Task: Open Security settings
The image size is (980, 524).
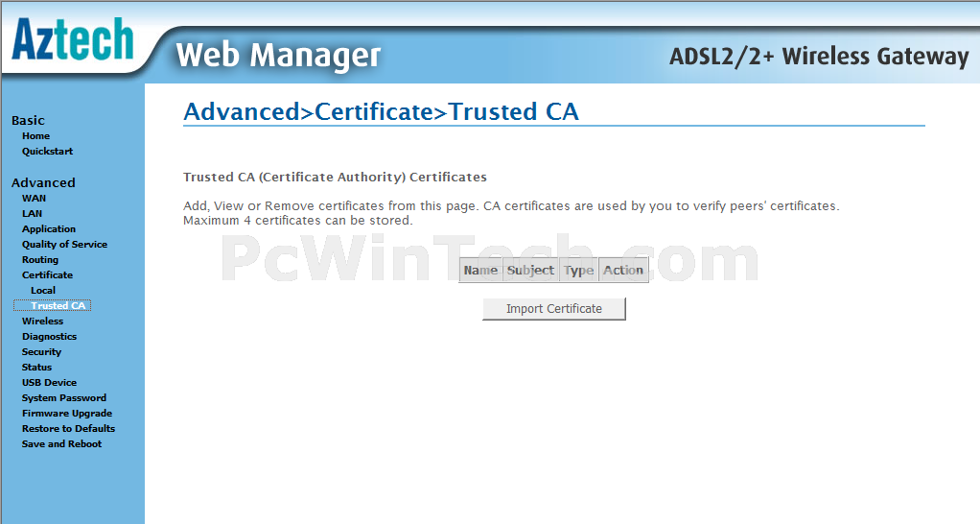Action: (42, 352)
